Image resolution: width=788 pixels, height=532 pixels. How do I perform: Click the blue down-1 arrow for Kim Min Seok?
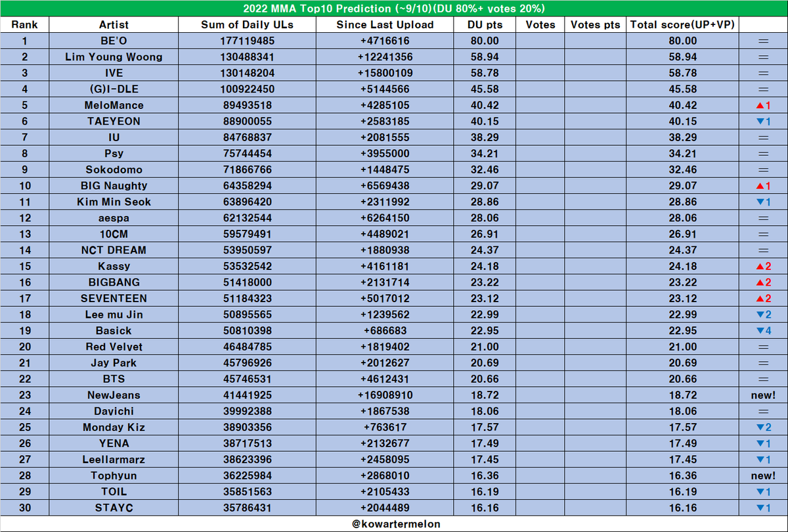(763, 202)
